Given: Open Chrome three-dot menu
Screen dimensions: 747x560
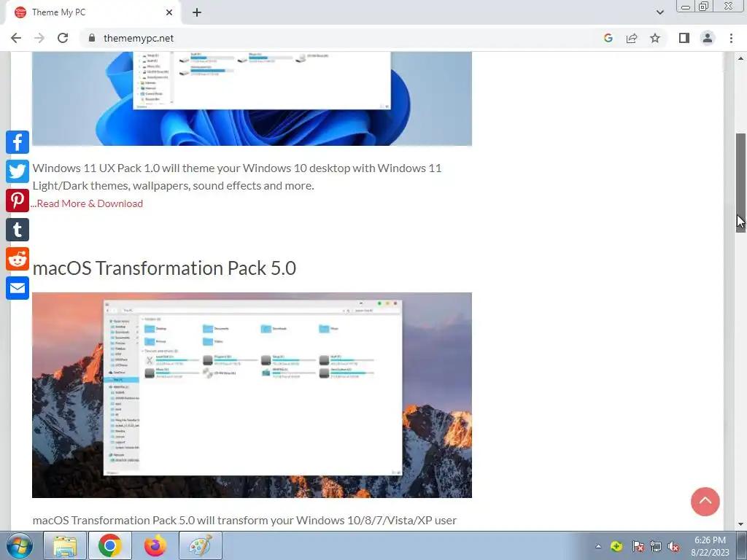Looking at the screenshot, I should pyautogui.click(x=731, y=38).
